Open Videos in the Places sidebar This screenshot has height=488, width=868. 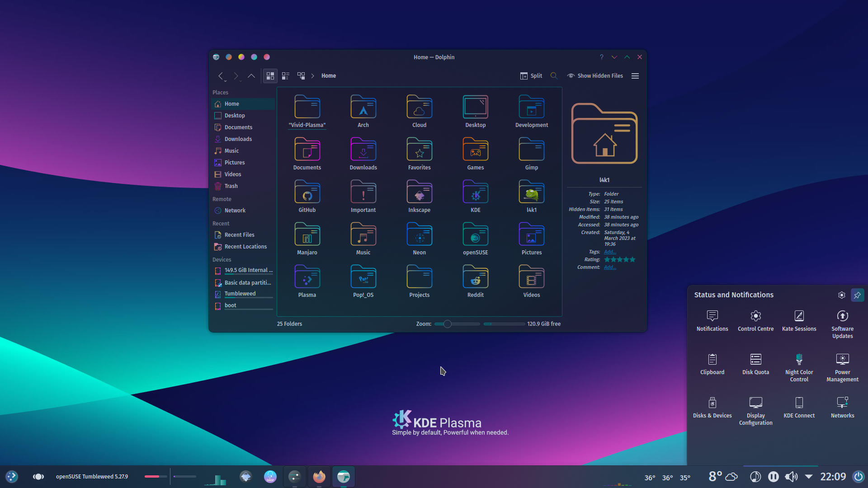tap(243, 174)
